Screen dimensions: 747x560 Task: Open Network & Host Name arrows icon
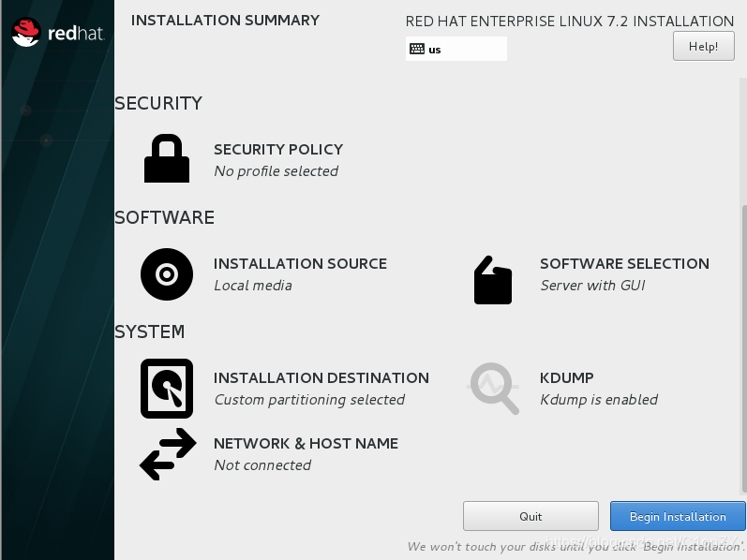pos(168,454)
